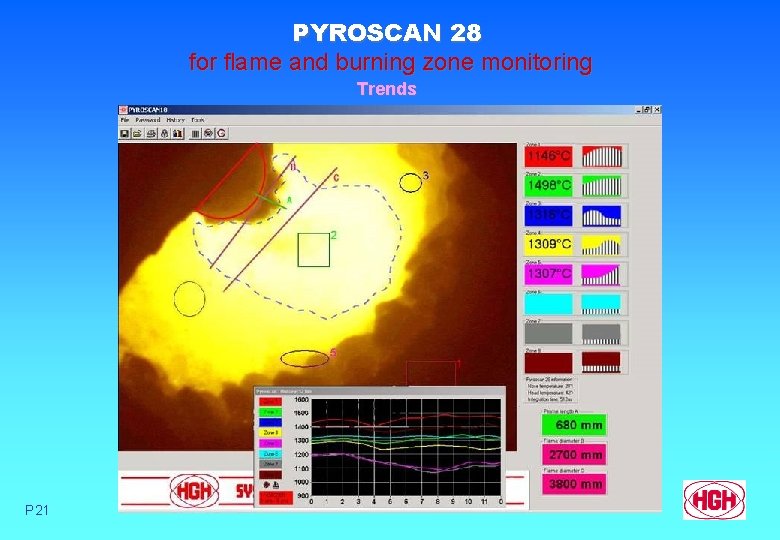Select ellipse zone 3 on thermal image
The height and width of the screenshot is (540, 780).
(410, 183)
